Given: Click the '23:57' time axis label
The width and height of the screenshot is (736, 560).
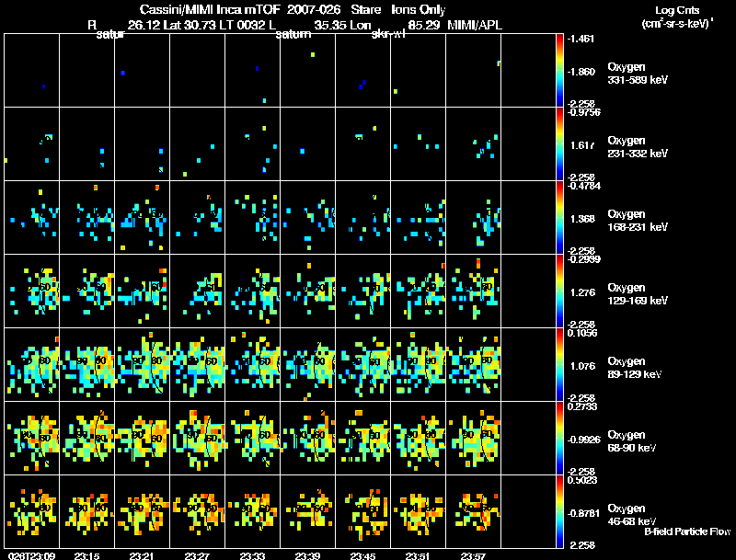Looking at the screenshot, I should click(x=473, y=556).
